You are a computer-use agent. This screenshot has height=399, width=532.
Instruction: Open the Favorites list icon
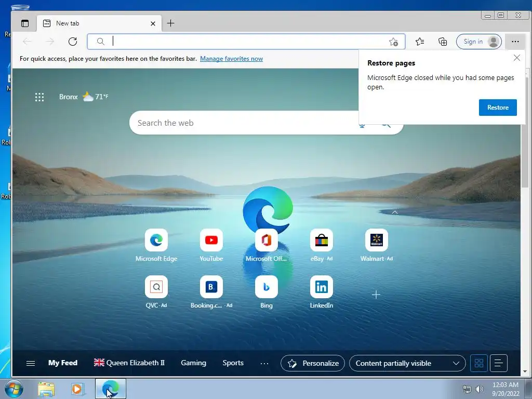pos(420,42)
